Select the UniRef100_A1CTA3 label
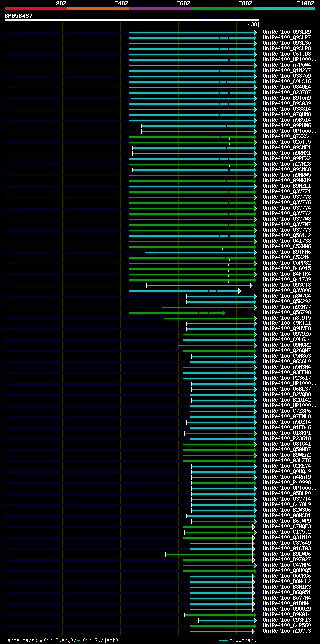This screenshot has height=644, width=320. tap(287, 549)
